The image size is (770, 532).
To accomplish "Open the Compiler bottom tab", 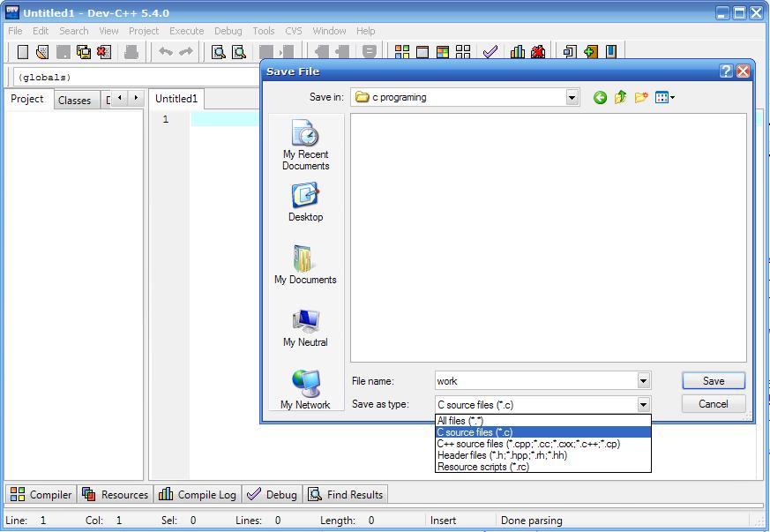I will coord(41,494).
